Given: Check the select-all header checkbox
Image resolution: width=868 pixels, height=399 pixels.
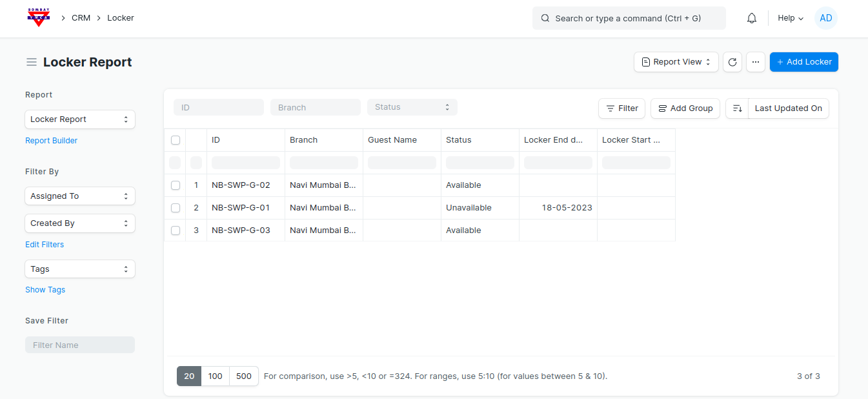Looking at the screenshot, I should click(176, 140).
